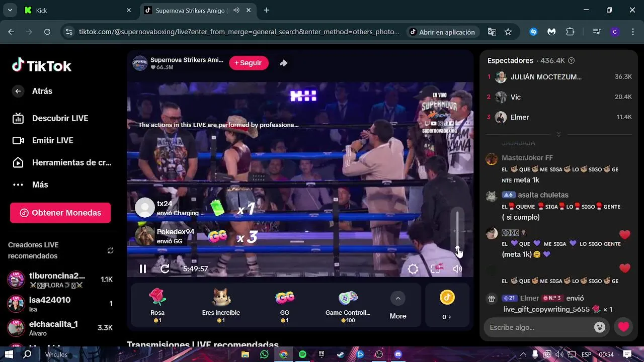
Task: Open elchacalita_1 live creator
Action: pos(60,328)
